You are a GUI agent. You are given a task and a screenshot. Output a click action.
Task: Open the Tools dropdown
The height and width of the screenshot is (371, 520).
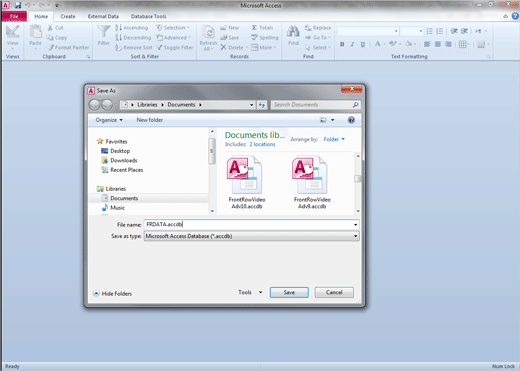[250, 292]
